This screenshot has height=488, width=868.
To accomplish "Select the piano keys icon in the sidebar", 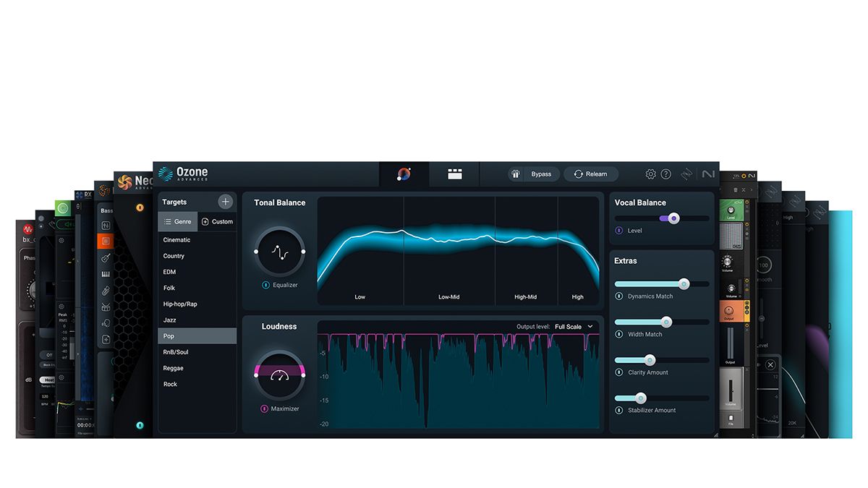I will point(106,273).
